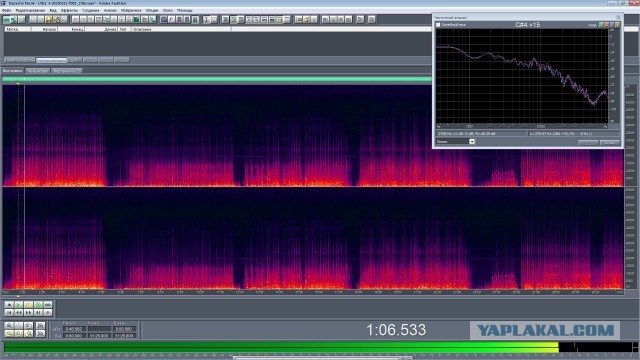This screenshot has height=360, width=640.
Task: Open the graph style dropdown in frequency analysis
Action: pyautogui.click(x=472, y=142)
